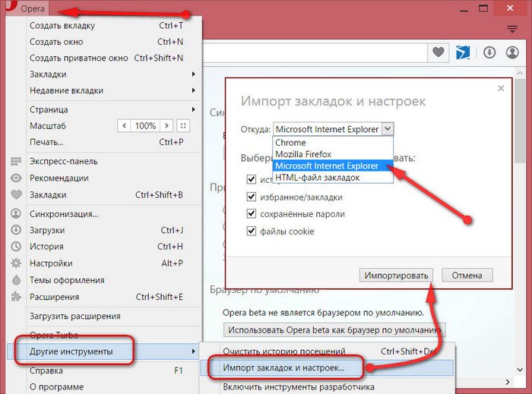Click the heart bookmark icon in address bar

pyautogui.click(x=439, y=52)
